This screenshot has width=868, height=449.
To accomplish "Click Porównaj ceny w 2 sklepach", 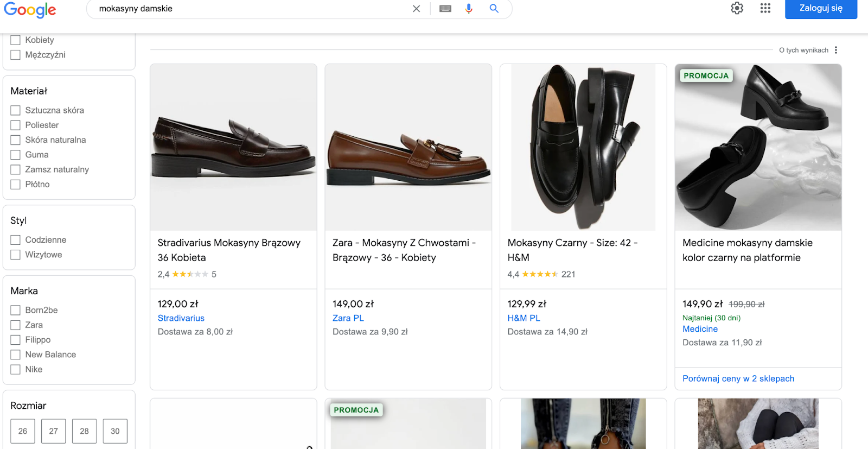I will click(x=738, y=378).
